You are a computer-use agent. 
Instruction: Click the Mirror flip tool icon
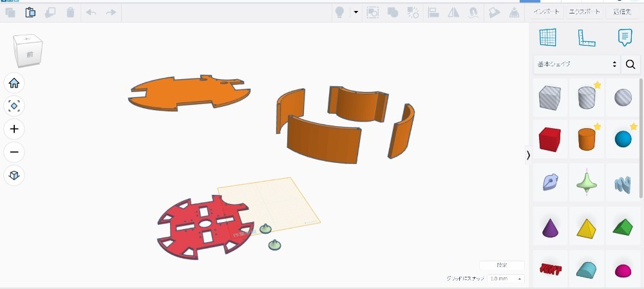[453, 12]
